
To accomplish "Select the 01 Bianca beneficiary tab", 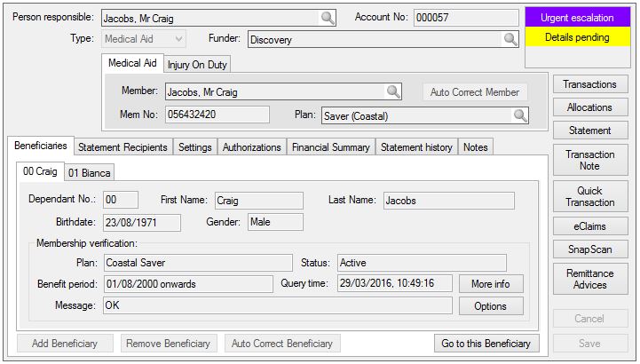I will (x=89, y=172).
